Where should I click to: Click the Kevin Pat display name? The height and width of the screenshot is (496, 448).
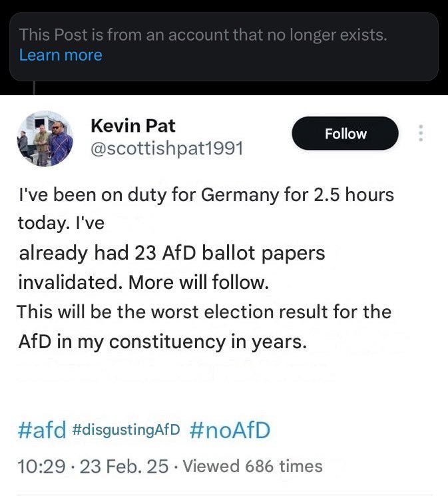(x=133, y=126)
